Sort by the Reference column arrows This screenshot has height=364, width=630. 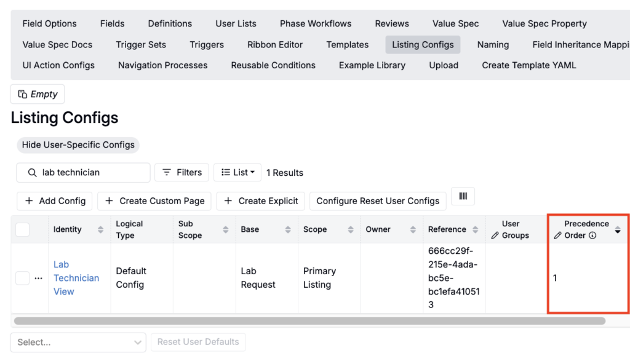(x=476, y=229)
